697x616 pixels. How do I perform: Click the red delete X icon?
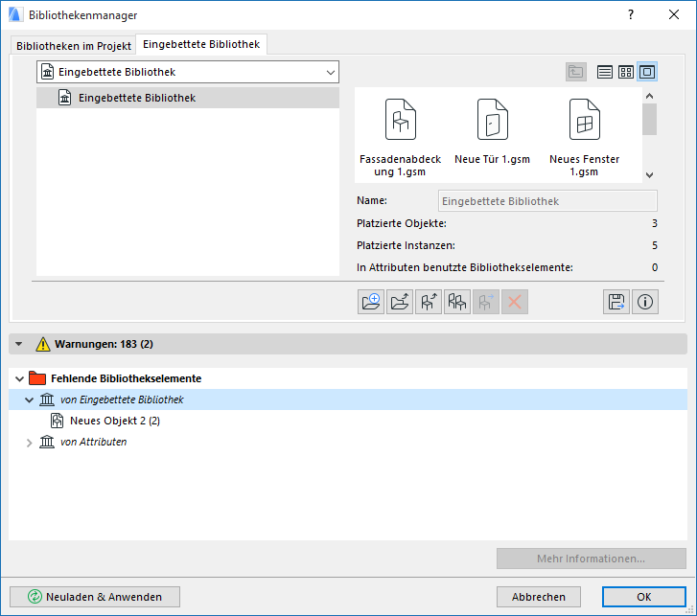pos(515,302)
